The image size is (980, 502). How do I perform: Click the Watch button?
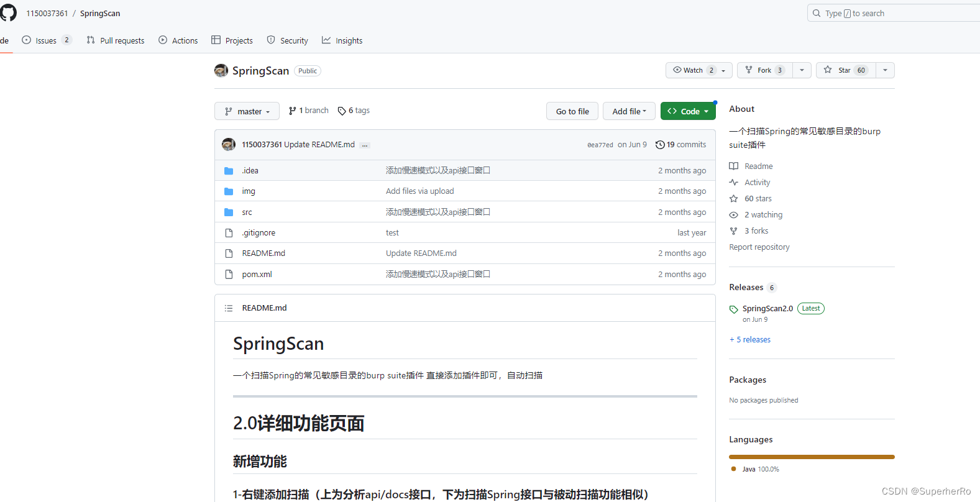(x=698, y=70)
